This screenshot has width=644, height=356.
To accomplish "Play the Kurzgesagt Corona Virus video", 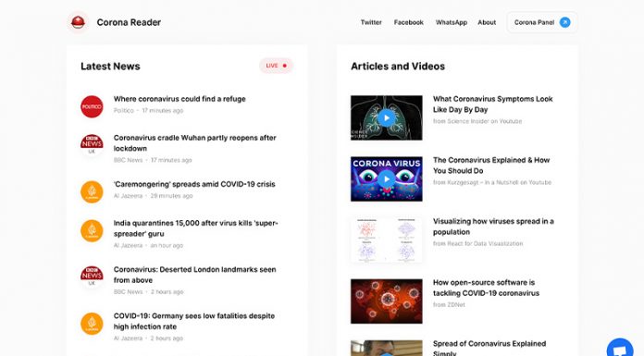I will pyautogui.click(x=386, y=179).
